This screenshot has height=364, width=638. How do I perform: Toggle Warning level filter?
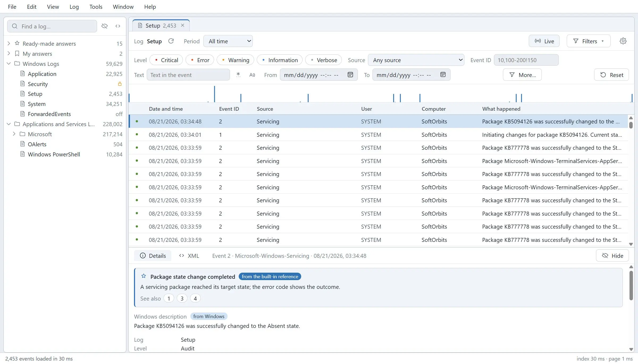point(235,60)
